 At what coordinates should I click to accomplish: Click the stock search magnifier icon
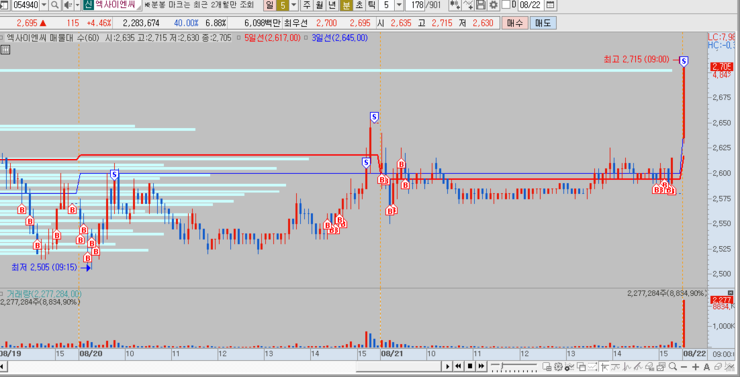pyautogui.click(x=55, y=5)
